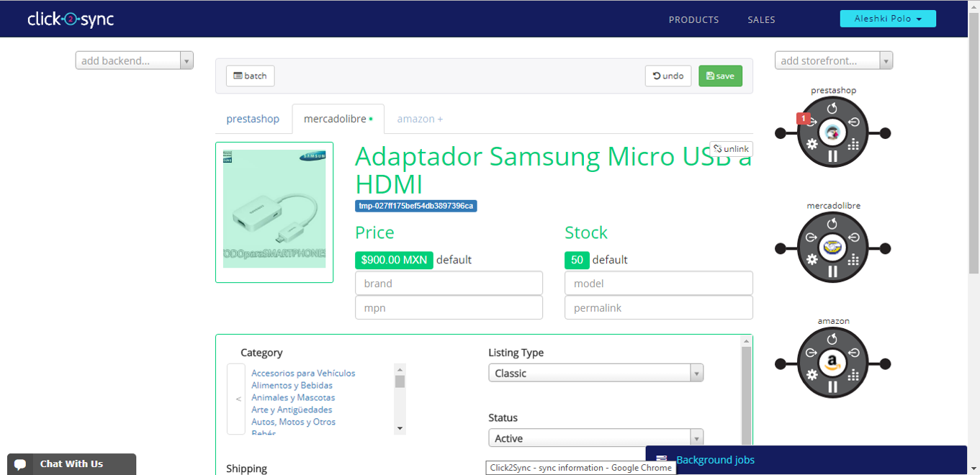Click the unlink button
This screenshot has width=980, height=475.
click(732, 149)
